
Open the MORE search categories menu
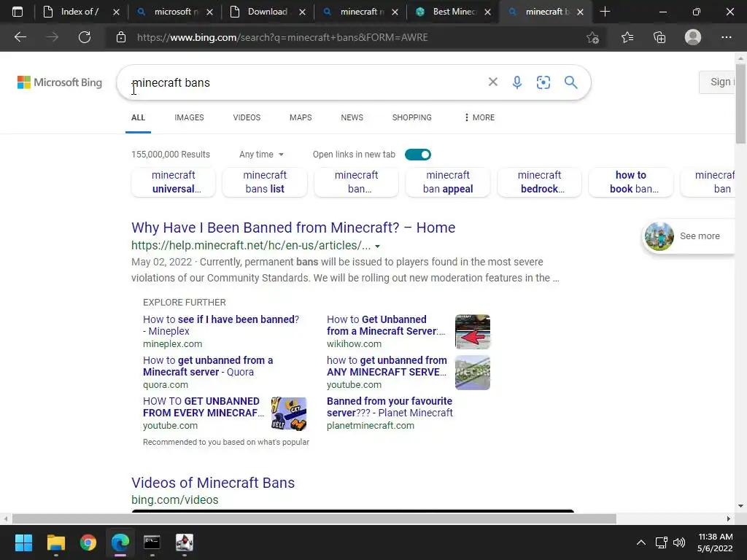[479, 117]
